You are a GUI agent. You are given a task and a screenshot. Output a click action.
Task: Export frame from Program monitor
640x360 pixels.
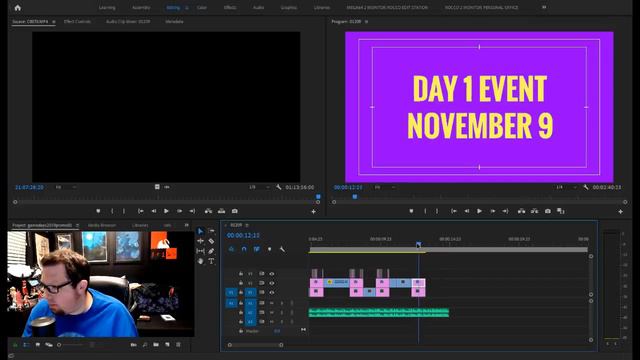pos(548,211)
